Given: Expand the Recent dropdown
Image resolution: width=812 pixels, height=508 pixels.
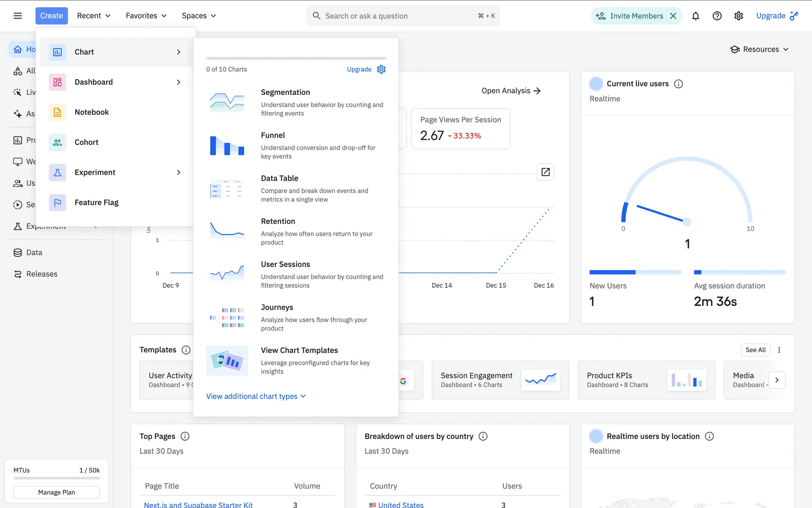Looking at the screenshot, I should click(93, 16).
